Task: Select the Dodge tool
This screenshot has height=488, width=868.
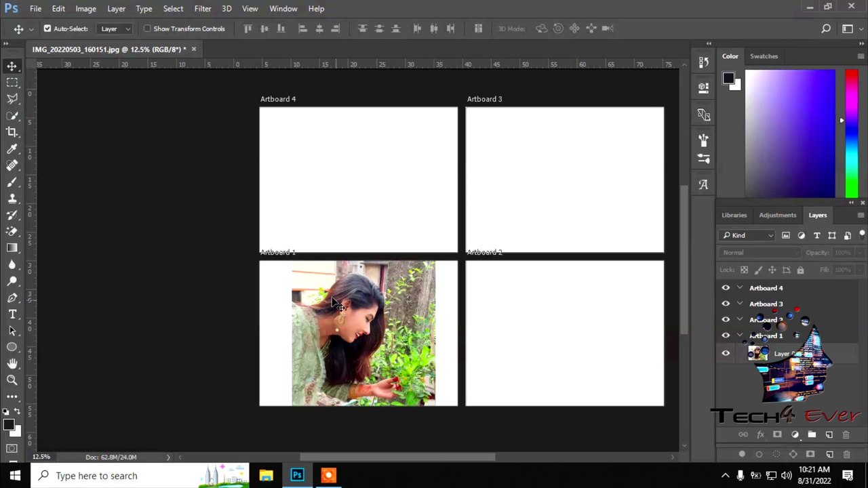Action: pos(12,281)
